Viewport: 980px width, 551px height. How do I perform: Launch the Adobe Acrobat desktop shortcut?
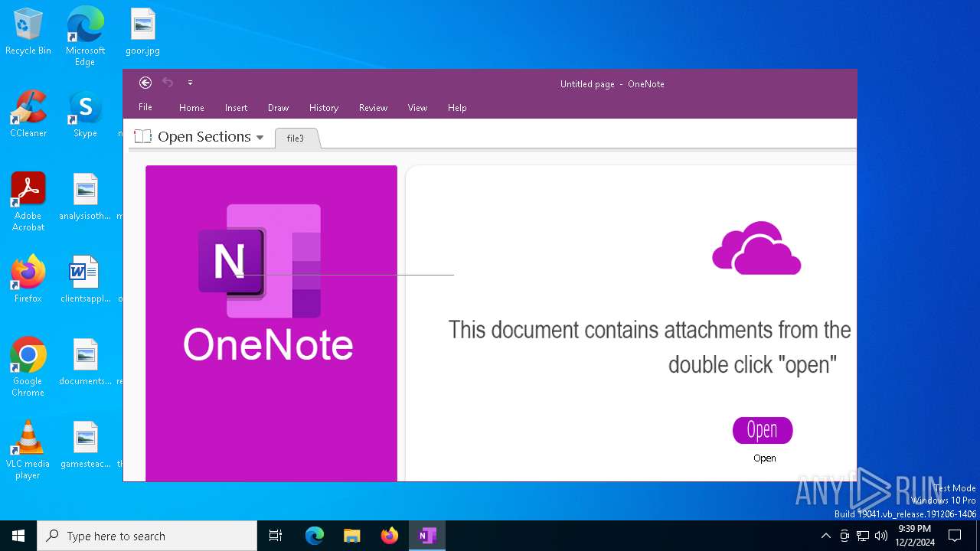pyautogui.click(x=28, y=202)
